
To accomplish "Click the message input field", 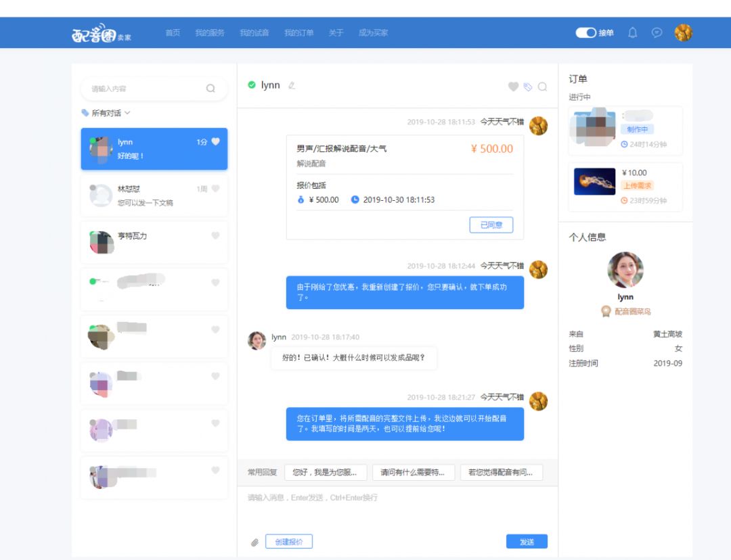I will pyautogui.click(x=398, y=509).
